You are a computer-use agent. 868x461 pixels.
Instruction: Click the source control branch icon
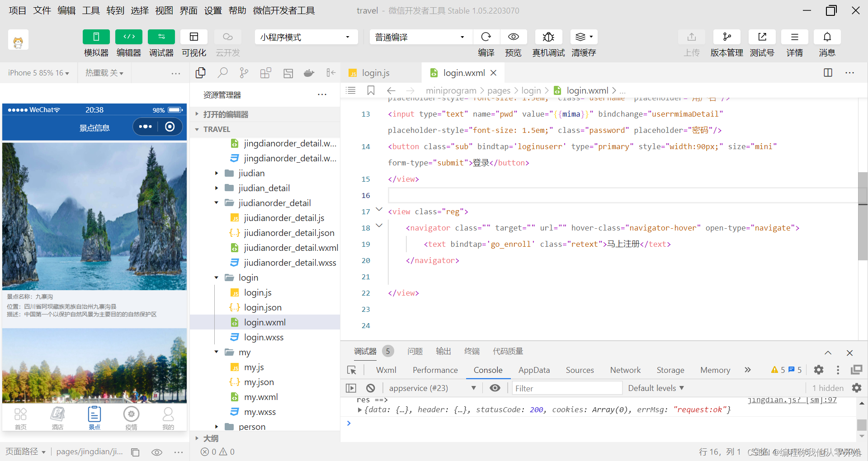[x=244, y=73]
